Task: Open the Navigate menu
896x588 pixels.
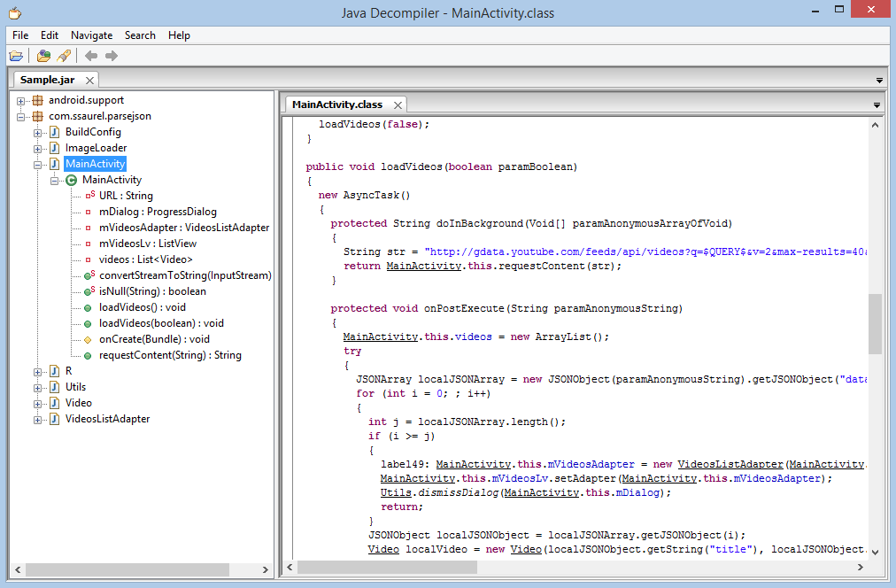Action: (91, 35)
